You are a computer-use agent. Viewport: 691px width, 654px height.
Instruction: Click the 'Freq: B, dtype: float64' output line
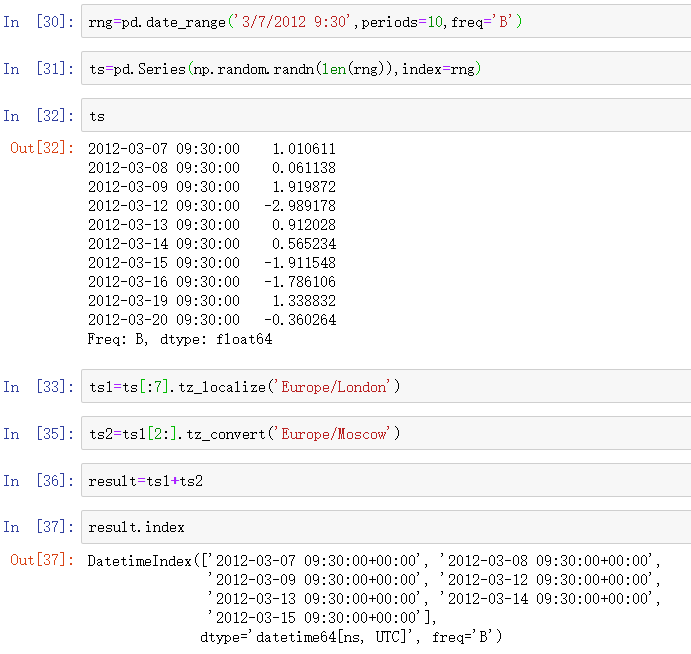[x=180, y=339]
